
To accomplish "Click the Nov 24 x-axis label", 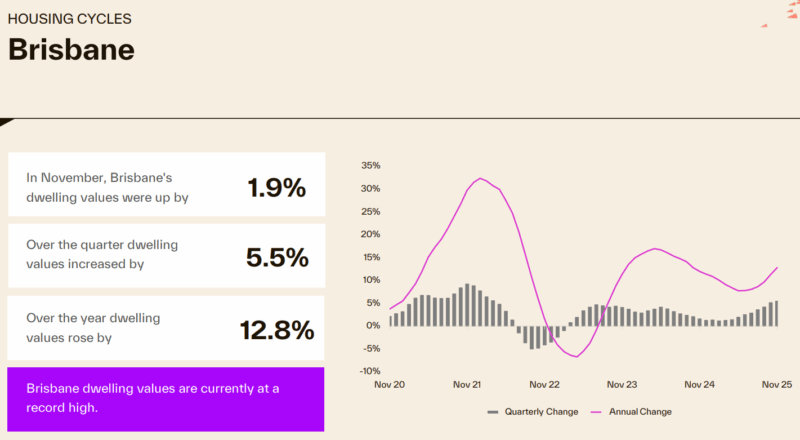I will tap(699, 384).
